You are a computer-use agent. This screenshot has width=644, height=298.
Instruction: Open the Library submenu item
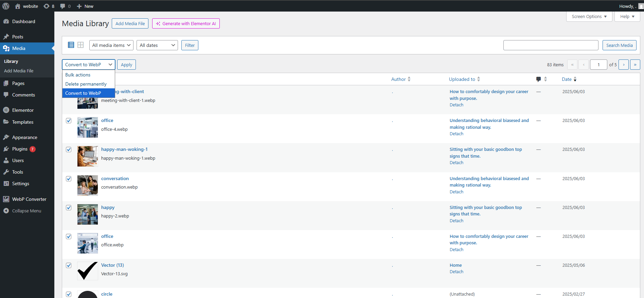[x=11, y=61]
